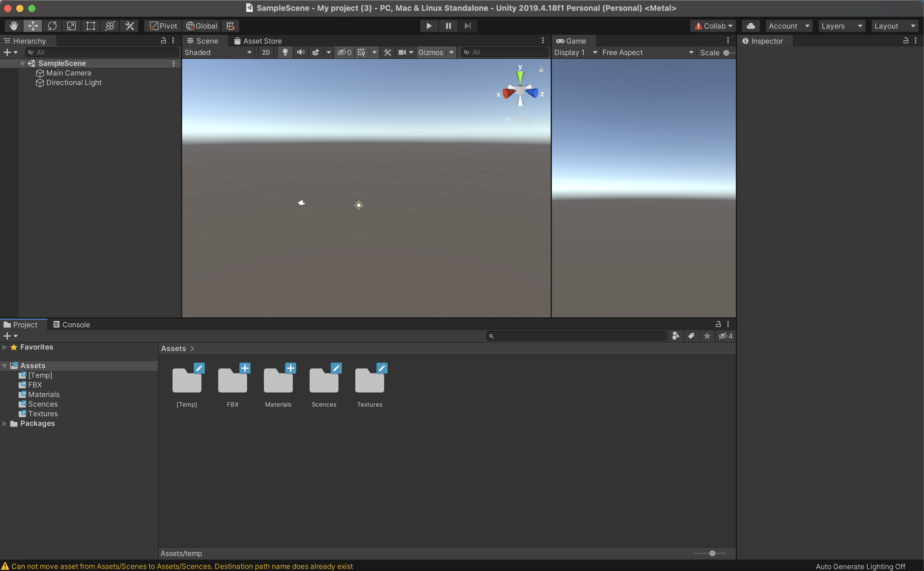Toggle 2D view mode
The height and width of the screenshot is (571, 924).
pos(266,53)
